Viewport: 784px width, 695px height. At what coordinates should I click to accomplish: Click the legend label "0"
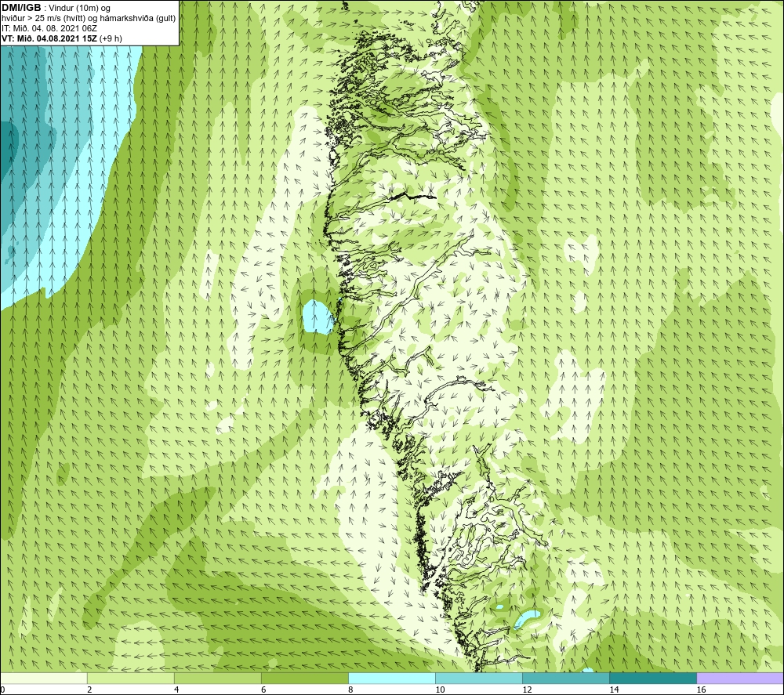pyautogui.click(x=2, y=690)
